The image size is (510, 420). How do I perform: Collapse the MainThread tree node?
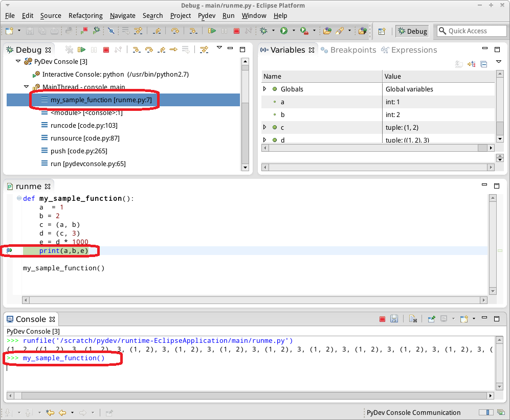(27, 87)
